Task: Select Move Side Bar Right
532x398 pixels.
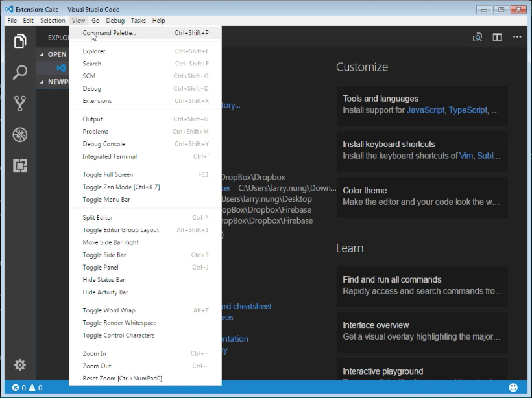Action: (x=145, y=242)
